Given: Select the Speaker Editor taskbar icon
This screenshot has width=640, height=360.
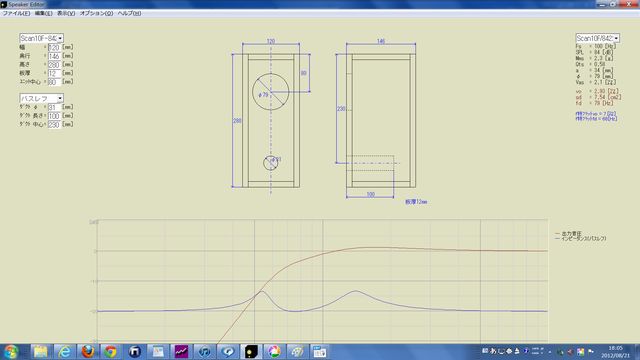Looking at the screenshot, I should [251, 351].
